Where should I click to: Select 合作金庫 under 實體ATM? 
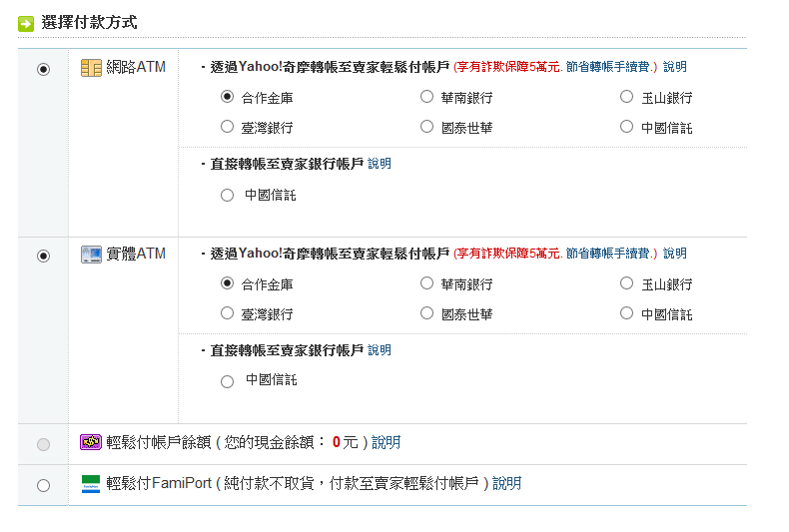coord(227,283)
